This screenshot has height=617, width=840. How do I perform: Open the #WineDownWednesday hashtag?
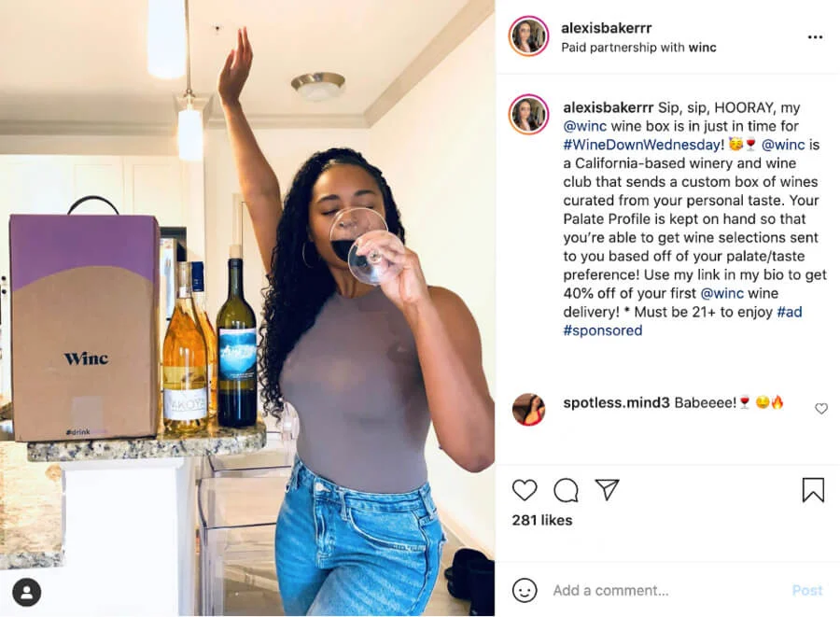(x=643, y=145)
